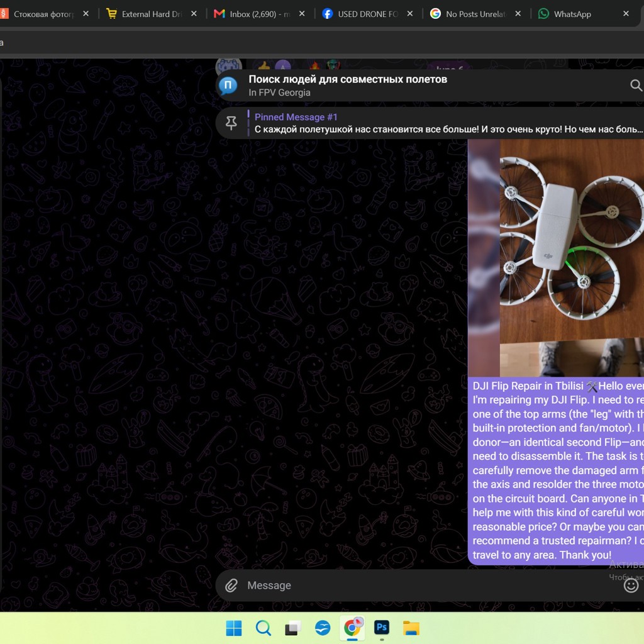Open the emoji picker smiley icon
Image resolution: width=644 pixels, height=644 pixels.
[x=631, y=586]
